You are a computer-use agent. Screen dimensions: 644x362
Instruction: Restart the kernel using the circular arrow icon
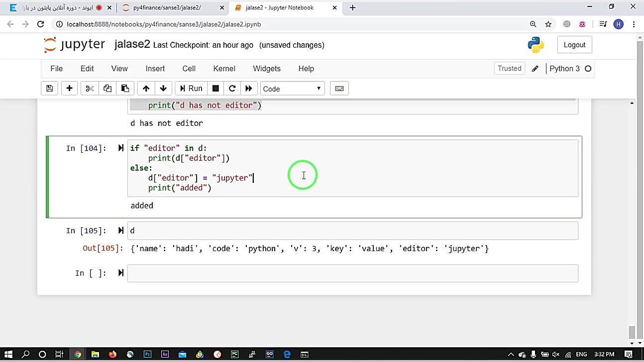[232, 89]
